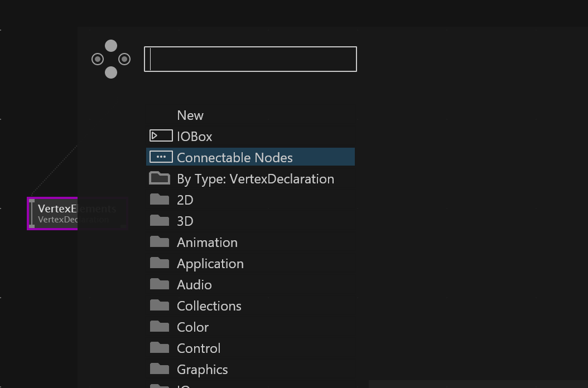This screenshot has width=588, height=388.
Task: Click the four-circle node browser filter icon
Action: click(x=111, y=59)
